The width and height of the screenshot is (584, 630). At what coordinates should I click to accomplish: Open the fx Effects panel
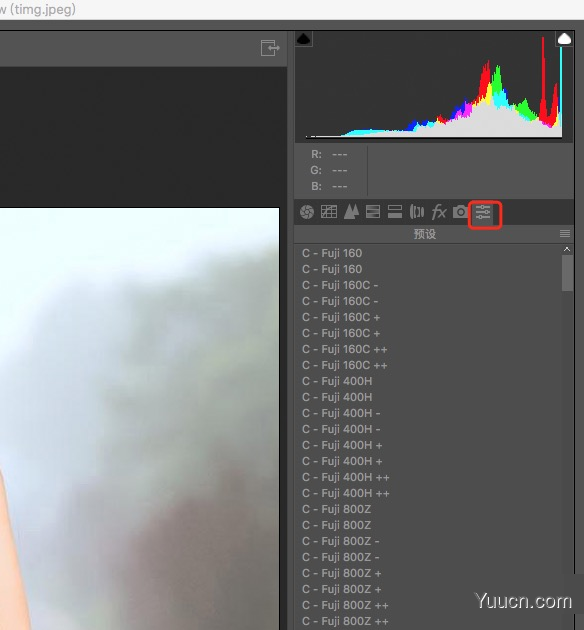[x=439, y=211]
